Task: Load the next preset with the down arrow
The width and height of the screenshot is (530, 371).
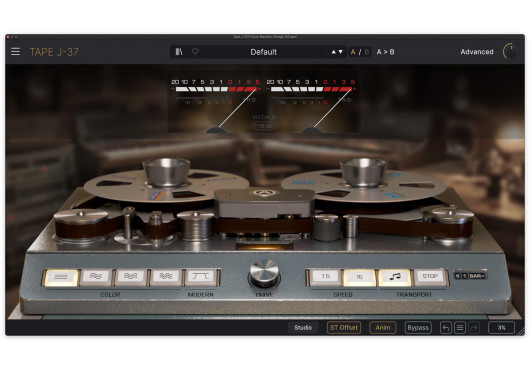Action: click(341, 52)
